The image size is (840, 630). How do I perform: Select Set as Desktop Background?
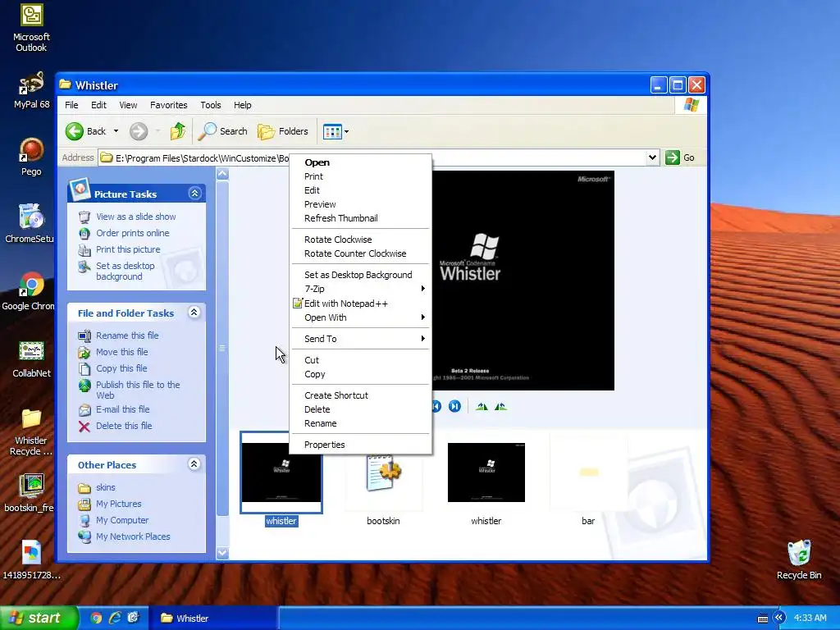(x=361, y=275)
